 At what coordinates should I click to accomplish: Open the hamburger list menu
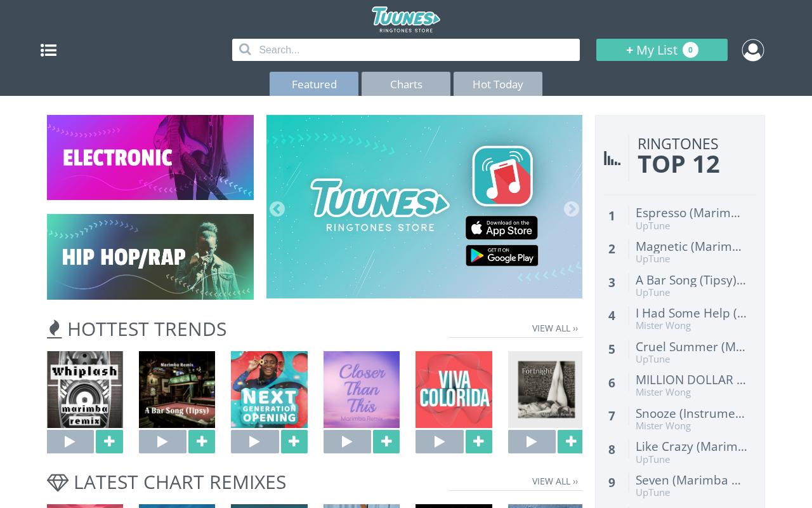coord(49,50)
